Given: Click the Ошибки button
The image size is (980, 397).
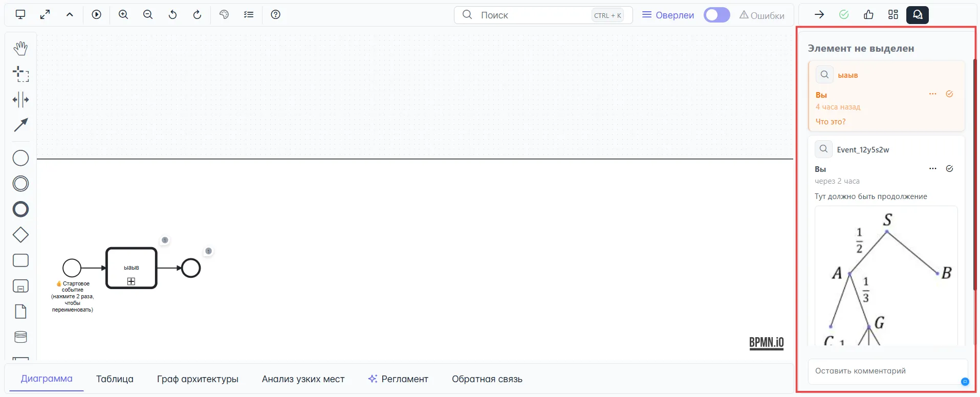Looking at the screenshot, I should (x=761, y=15).
